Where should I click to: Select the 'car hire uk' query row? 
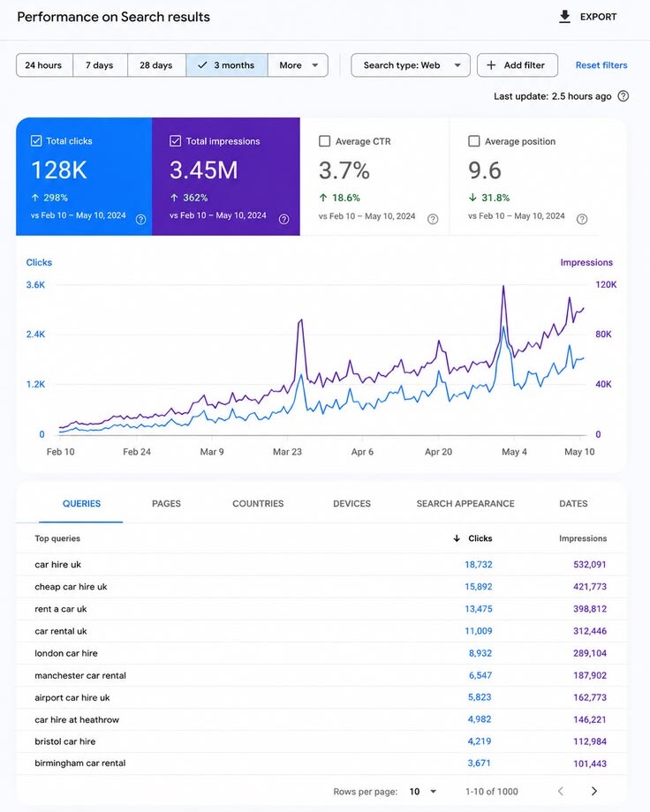[321, 565]
